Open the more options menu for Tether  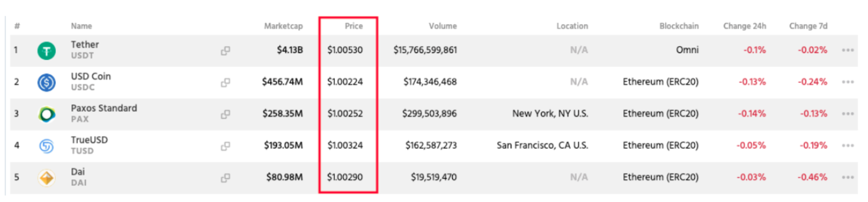(848, 50)
